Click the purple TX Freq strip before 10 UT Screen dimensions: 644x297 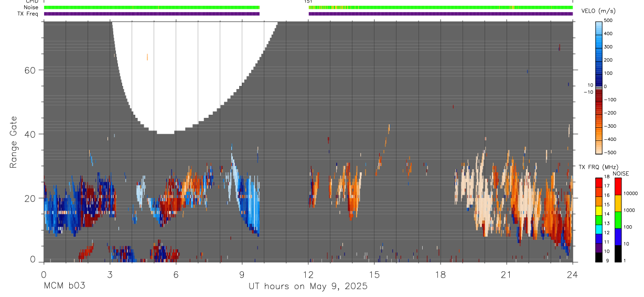pyautogui.click(x=152, y=14)
